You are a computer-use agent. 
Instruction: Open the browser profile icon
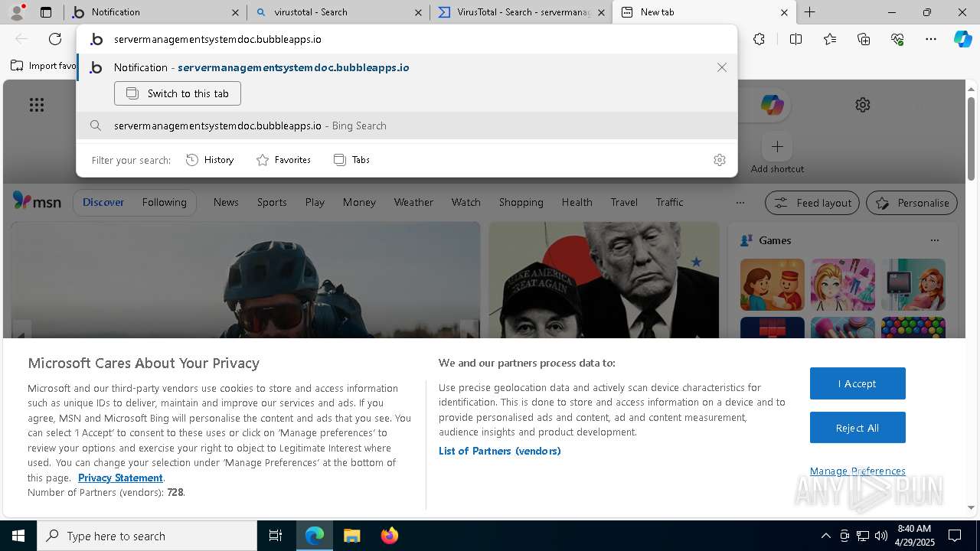[x=17, y=12]
